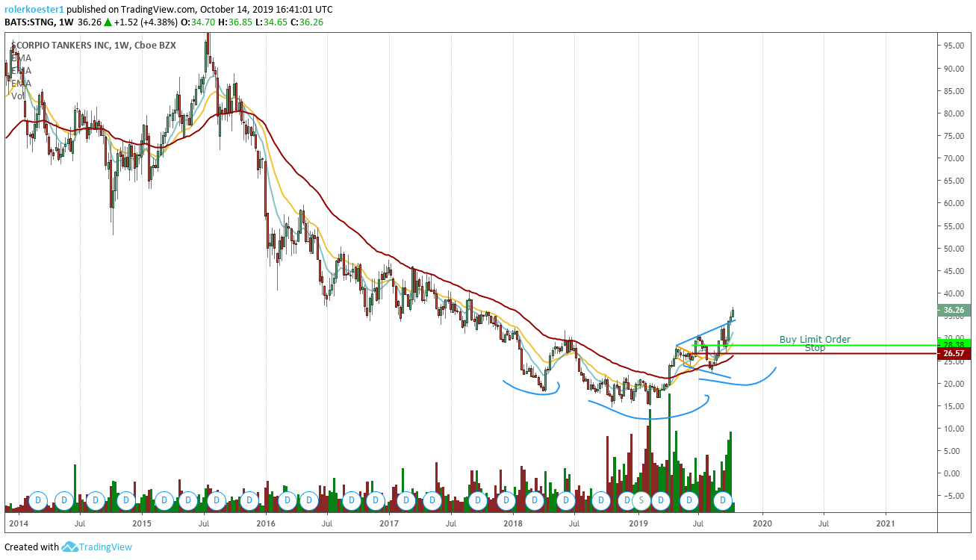Click the D marker just left of the S marker
The height and width of the screenshot is (560, 976).
pos(627,500)
